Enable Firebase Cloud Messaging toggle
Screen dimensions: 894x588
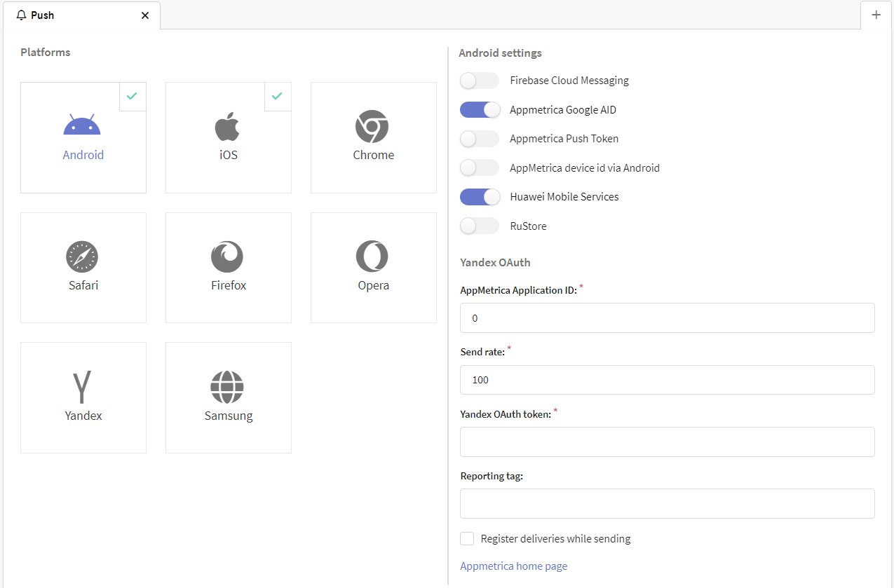tap(480, 81)
